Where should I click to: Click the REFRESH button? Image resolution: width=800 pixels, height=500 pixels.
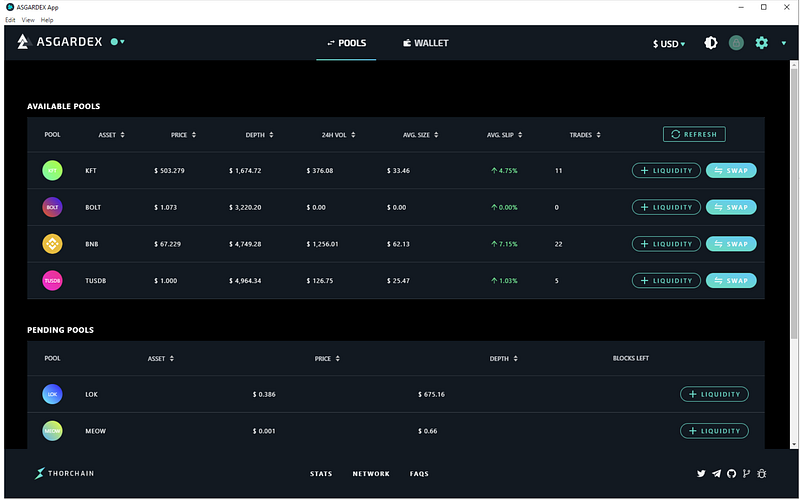(x=694, y=134)
